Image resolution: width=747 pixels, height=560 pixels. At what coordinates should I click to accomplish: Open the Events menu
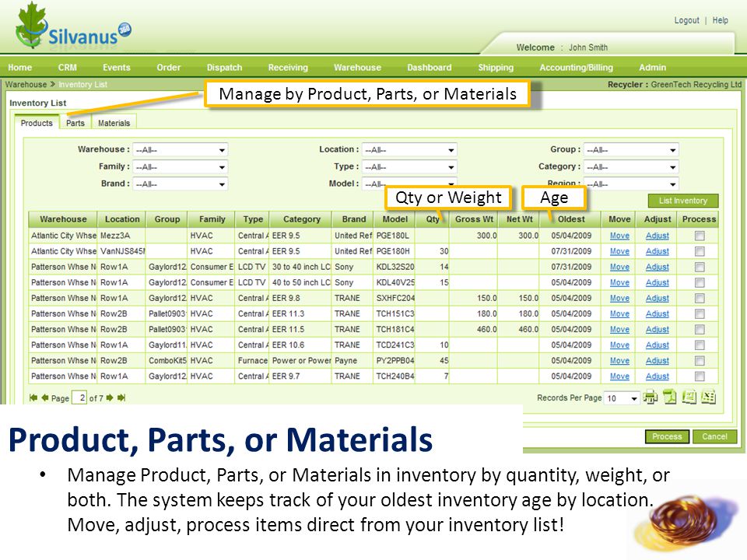[116, 68]
